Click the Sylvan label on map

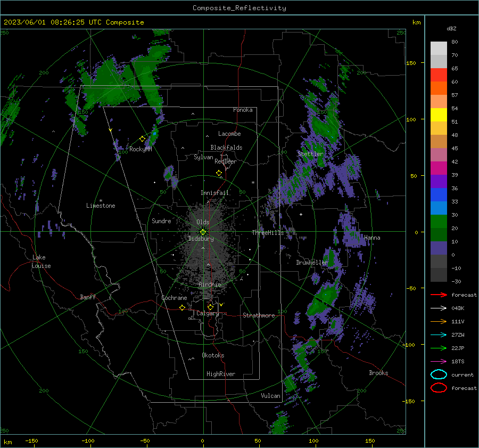point(203,157)
